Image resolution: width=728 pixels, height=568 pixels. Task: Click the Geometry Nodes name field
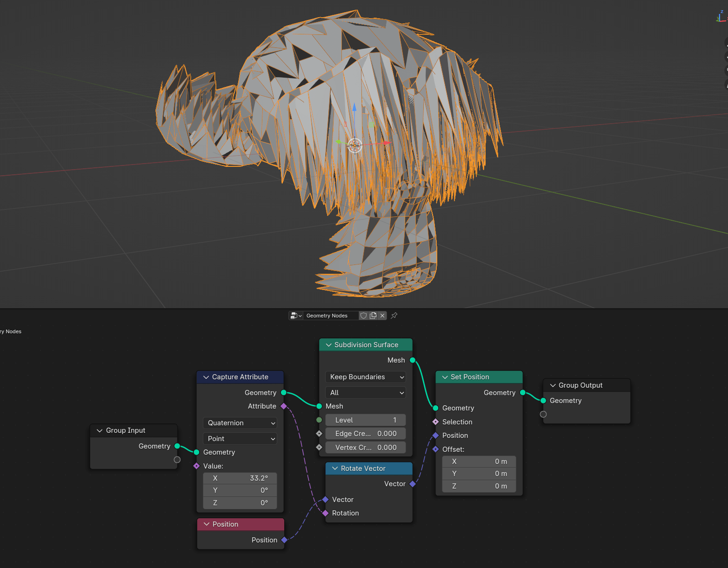(330, 316)
